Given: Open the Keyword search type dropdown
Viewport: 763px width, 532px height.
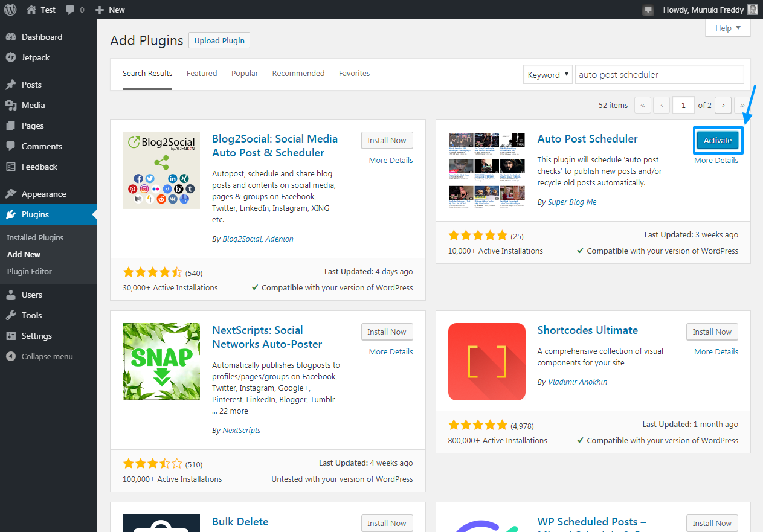Looking at the screenshot, I should pyautogui.click(x=547, y=75).
